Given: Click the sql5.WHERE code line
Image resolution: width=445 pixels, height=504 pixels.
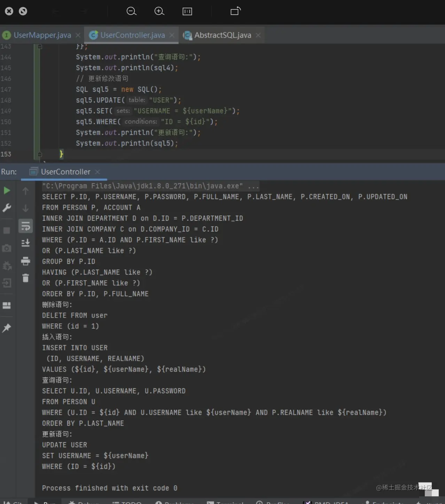Looking at the screenshot, I should [147, 122].
